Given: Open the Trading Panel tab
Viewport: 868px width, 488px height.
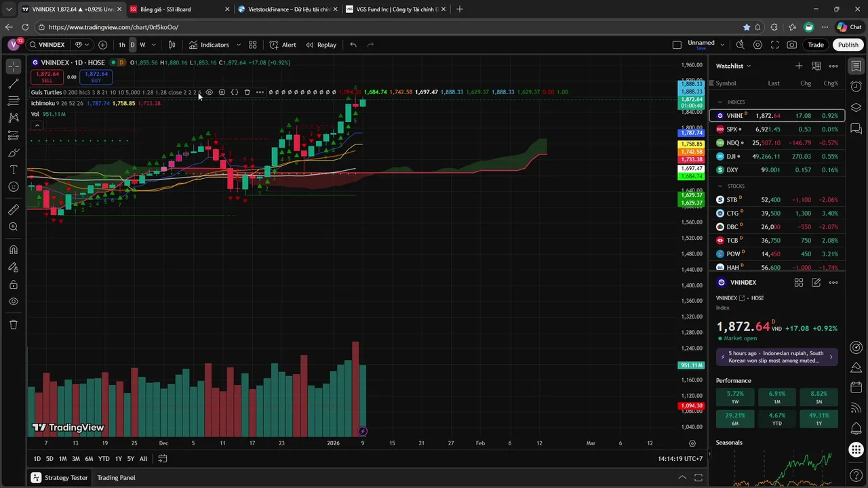Looking at the screenshot, I should click(x=116, y=478).
